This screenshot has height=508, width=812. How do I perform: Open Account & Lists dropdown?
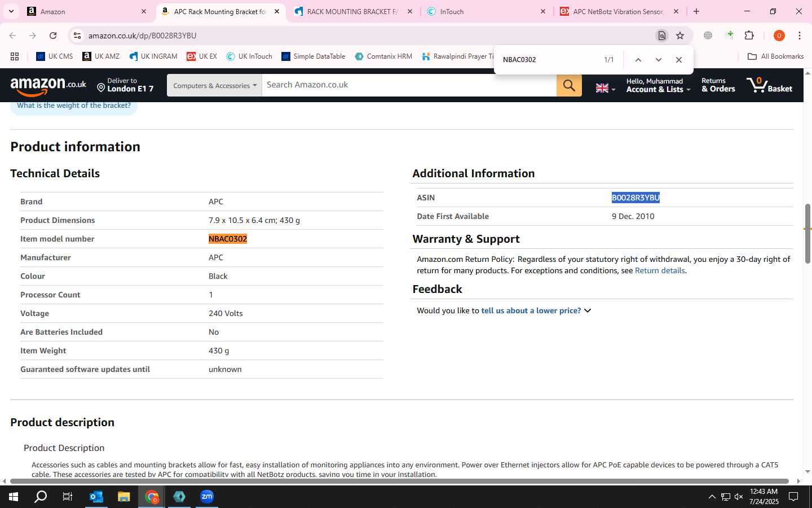point(658,85)
